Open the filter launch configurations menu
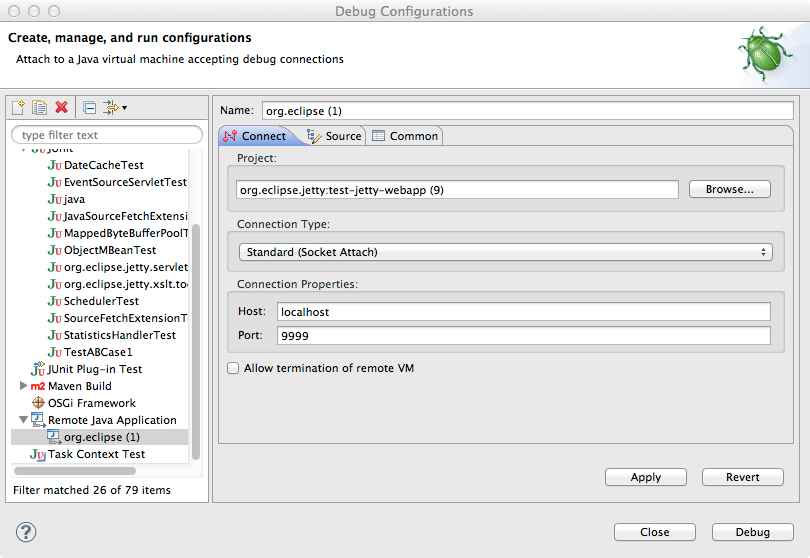This screenshot has width=810, height=558. [113, 107]
